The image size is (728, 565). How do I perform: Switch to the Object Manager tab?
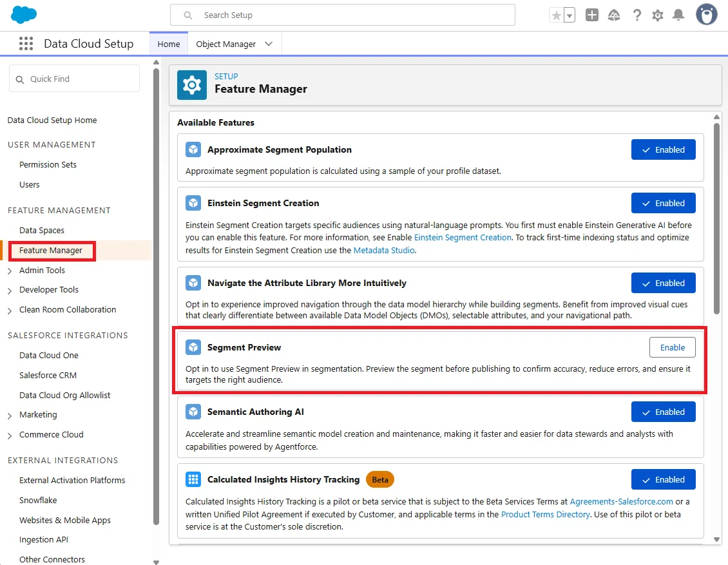point(225,44)
